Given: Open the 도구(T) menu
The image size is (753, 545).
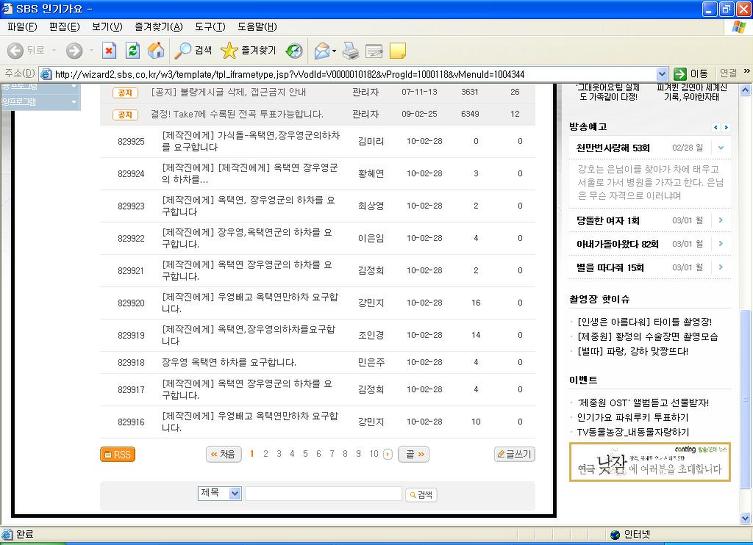Looking at the screenshot, I should click(x=210, y=27).
